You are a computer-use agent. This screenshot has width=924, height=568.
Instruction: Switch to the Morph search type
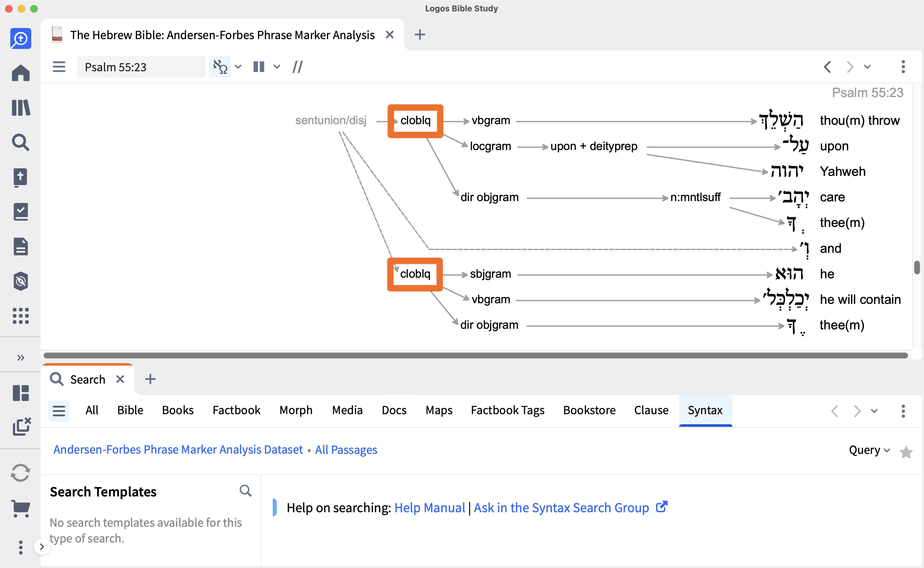pos(296,410)
